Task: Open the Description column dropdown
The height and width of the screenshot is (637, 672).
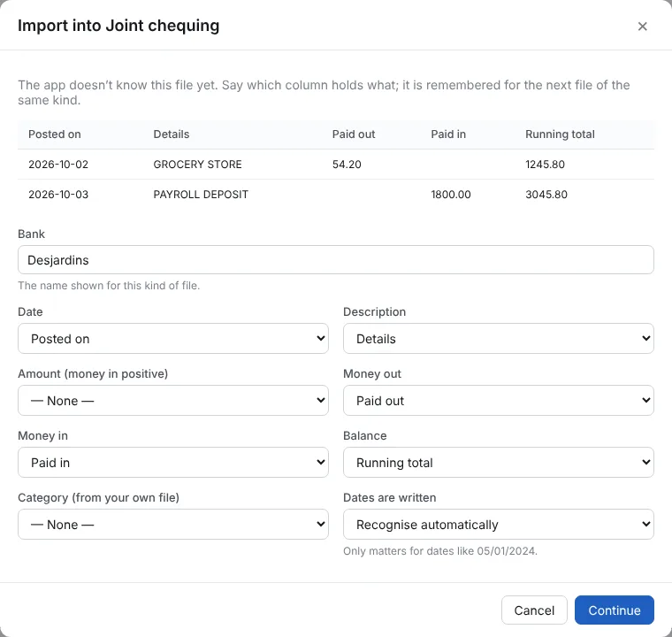Action: tap(499, 339)
